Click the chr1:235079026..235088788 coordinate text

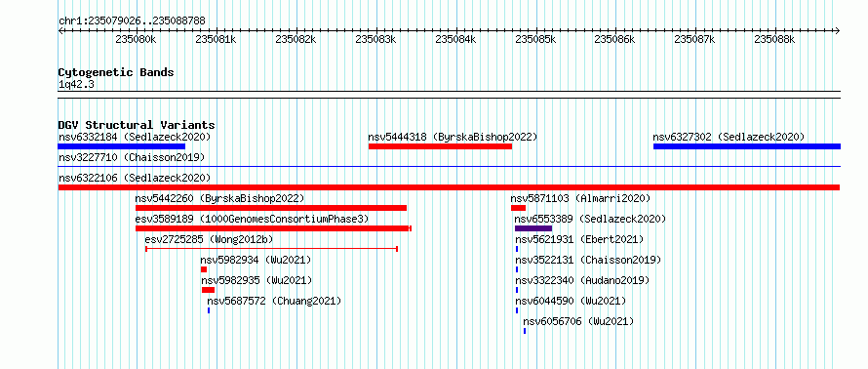(x=132, y=20)
